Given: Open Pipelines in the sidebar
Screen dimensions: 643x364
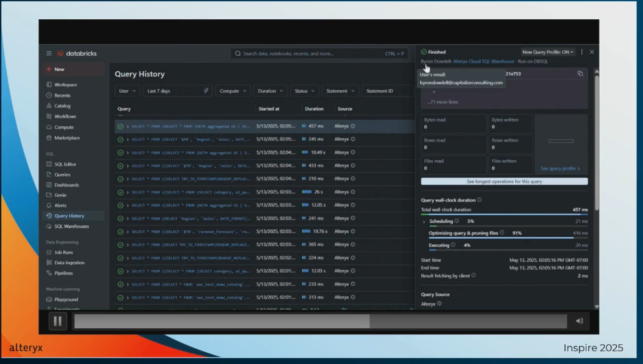Looking at the screenshot, I should (x=64, y=273).
